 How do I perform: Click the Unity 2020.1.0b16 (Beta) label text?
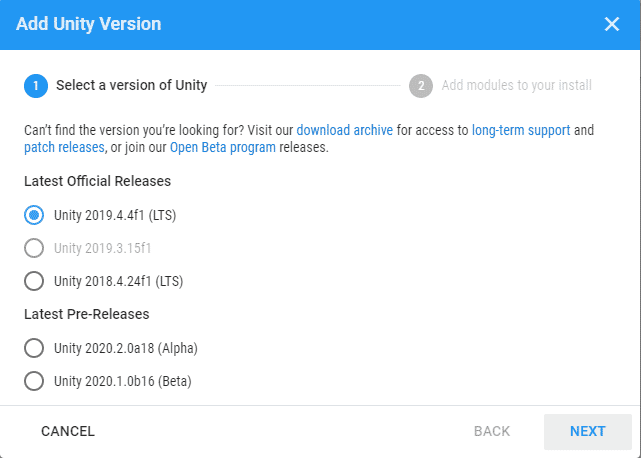[123, 381]
